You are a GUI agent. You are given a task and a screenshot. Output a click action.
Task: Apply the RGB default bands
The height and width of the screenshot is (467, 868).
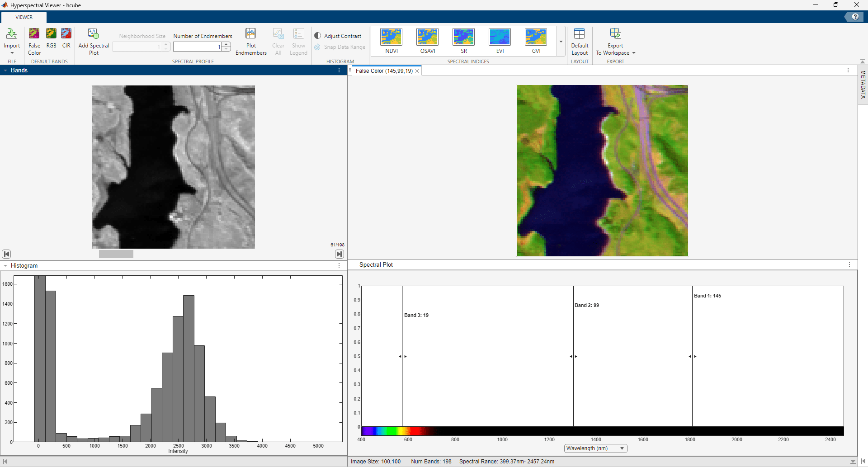51,34
